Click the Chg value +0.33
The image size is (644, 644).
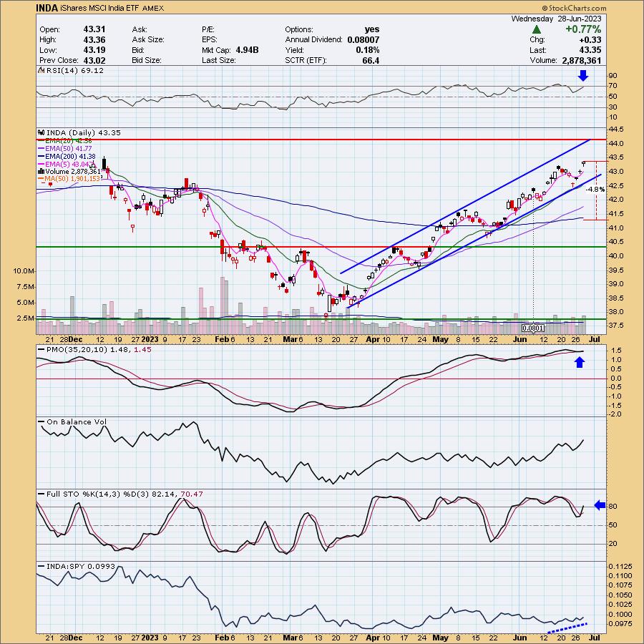pyautogui.click(x=590, y=40)
